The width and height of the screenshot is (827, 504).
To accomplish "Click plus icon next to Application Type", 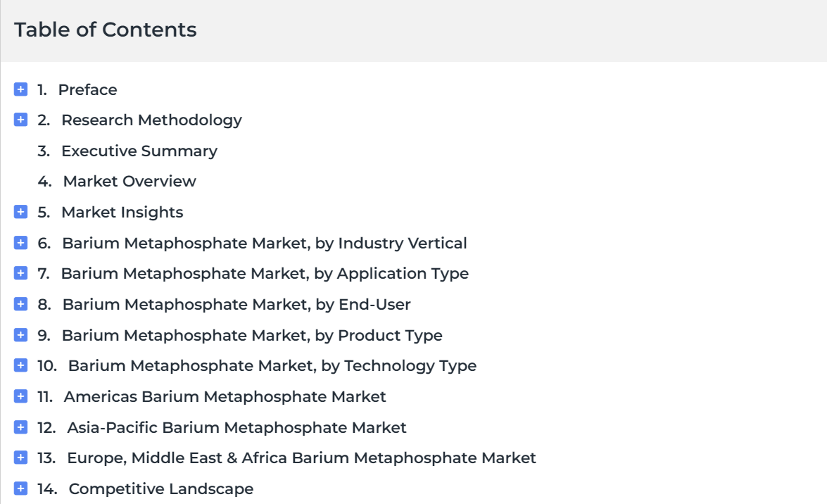I will pyautogui.click(x=20, y=273).
